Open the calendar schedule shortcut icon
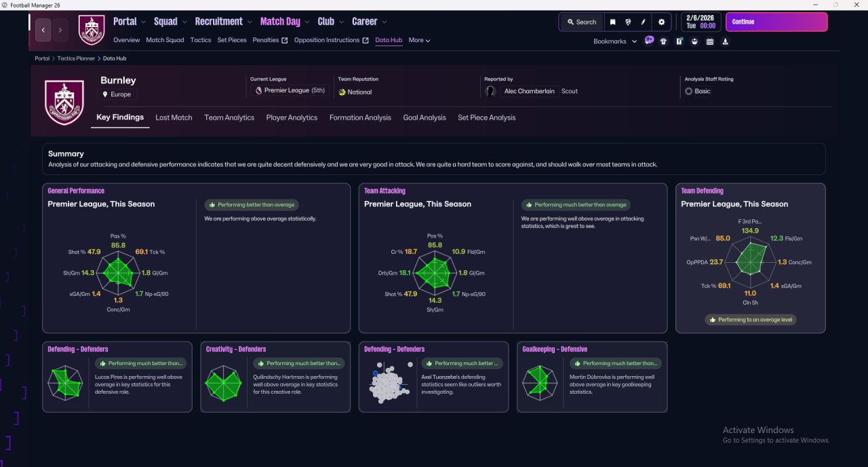868x467 pixels. point(710,41)
